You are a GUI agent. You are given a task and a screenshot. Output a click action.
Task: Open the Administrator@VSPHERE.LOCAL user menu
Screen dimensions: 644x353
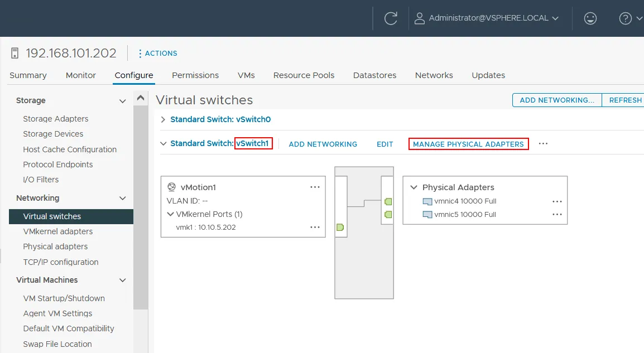[488, 18]
